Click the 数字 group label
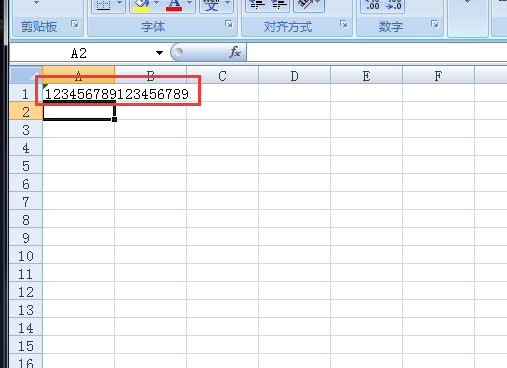This screenshot has width=507, height=368. (x=391, y=27)
